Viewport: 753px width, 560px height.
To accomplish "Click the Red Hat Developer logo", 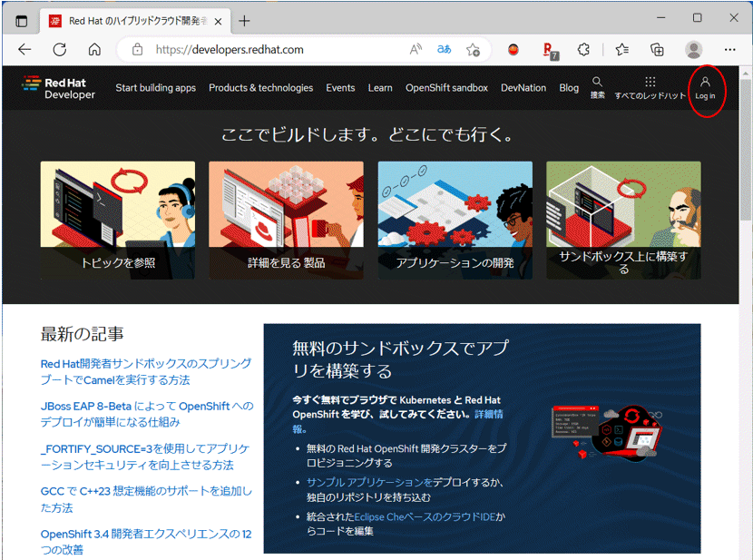I will [x=59, y=88].
